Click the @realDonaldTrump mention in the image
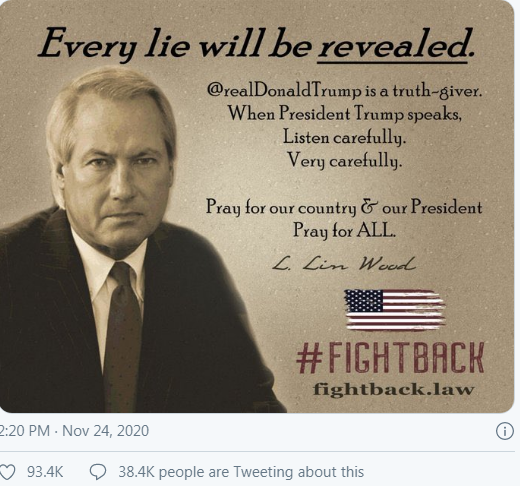 [284, 90]
